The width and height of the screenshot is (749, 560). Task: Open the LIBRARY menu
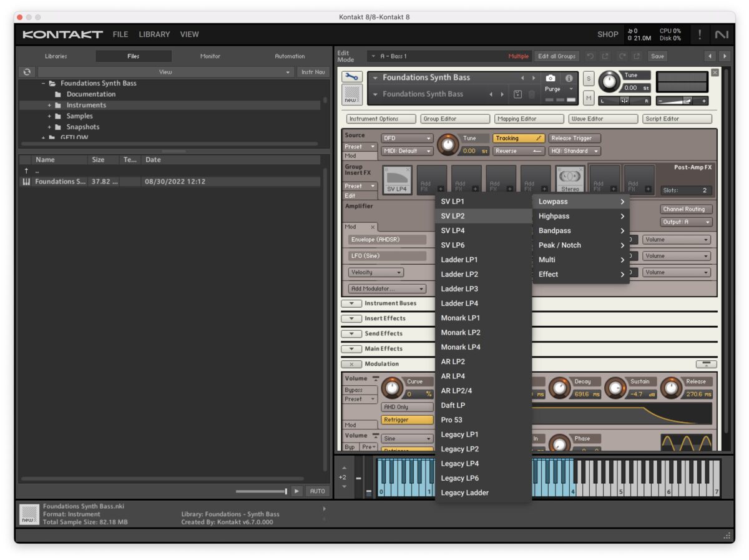pos(154,34)
